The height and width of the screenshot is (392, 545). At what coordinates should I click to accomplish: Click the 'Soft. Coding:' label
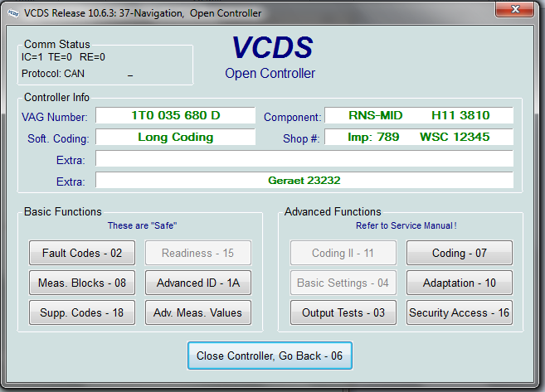pos(58,139)
